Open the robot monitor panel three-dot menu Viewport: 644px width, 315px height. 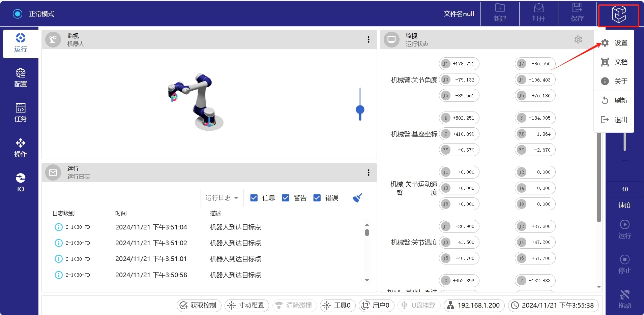click(369, 40)
